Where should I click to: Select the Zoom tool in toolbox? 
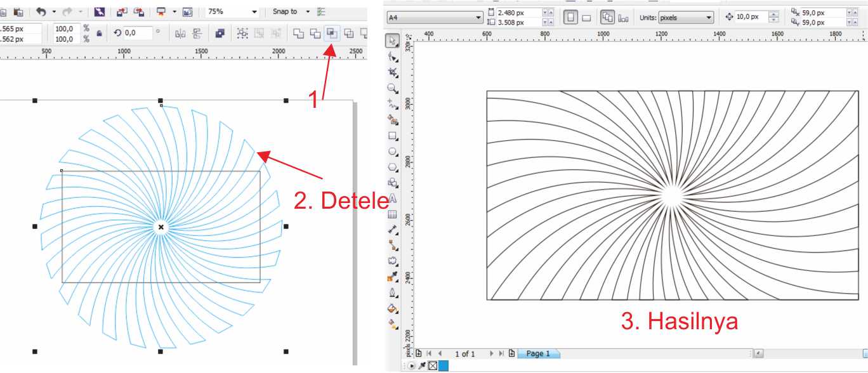pos(393,88)
